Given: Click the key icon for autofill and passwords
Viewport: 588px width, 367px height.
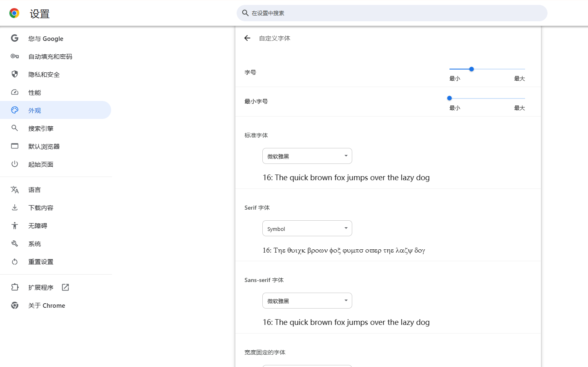Looking at the screenshot, I should (15, 56).
